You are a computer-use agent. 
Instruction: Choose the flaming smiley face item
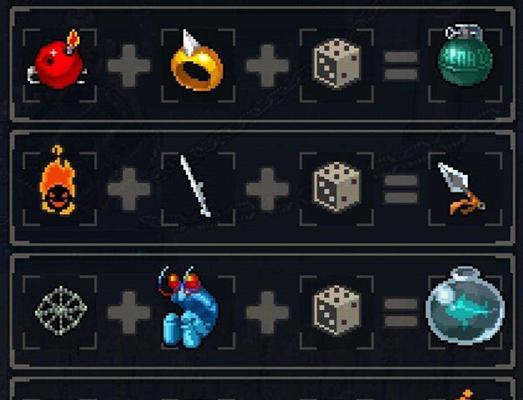[58, 180]
